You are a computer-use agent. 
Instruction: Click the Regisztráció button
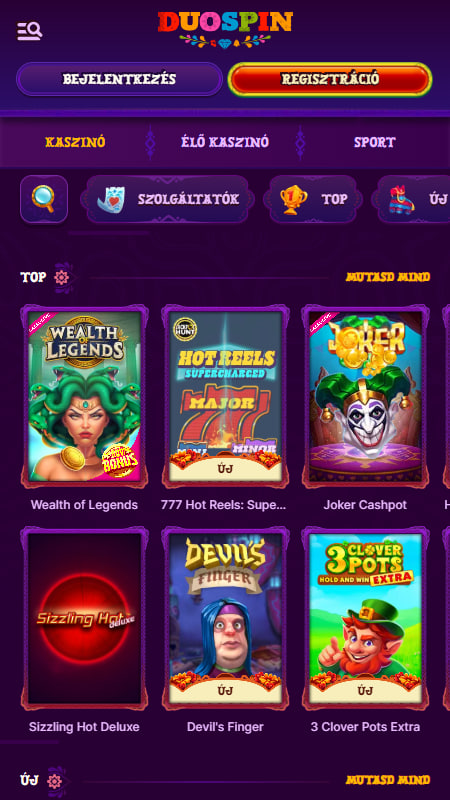[x=330, y=79]
